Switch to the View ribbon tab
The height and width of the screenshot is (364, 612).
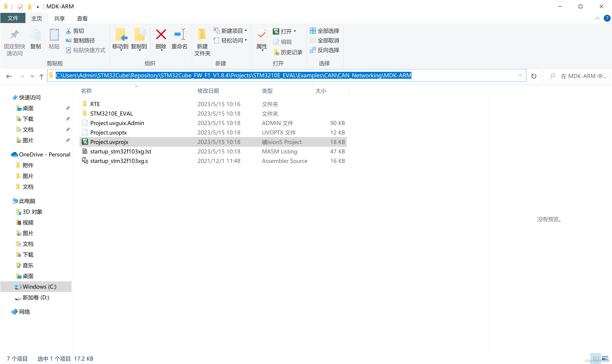pos(82,18)
